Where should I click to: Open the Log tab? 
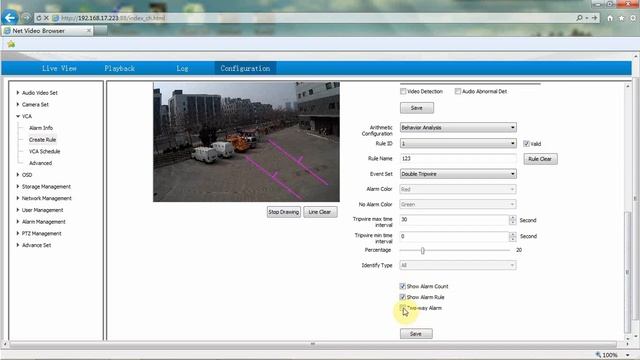(182, 68)
